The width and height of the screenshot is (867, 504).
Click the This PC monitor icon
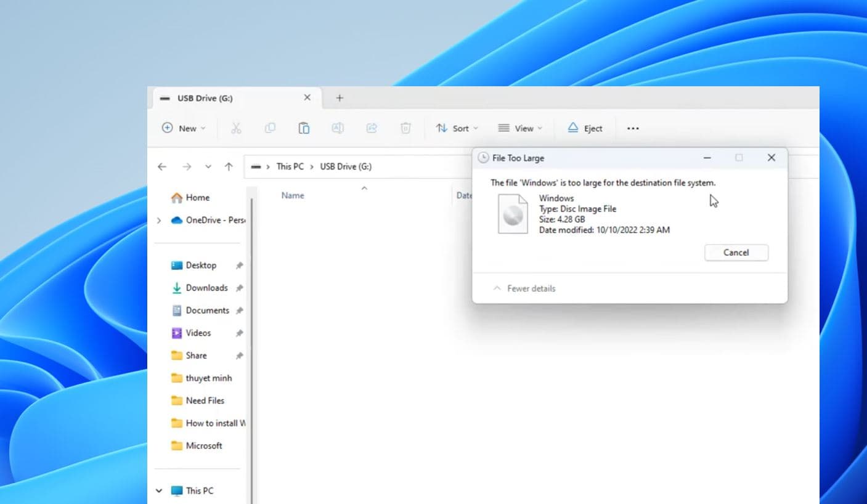(177, 491)
